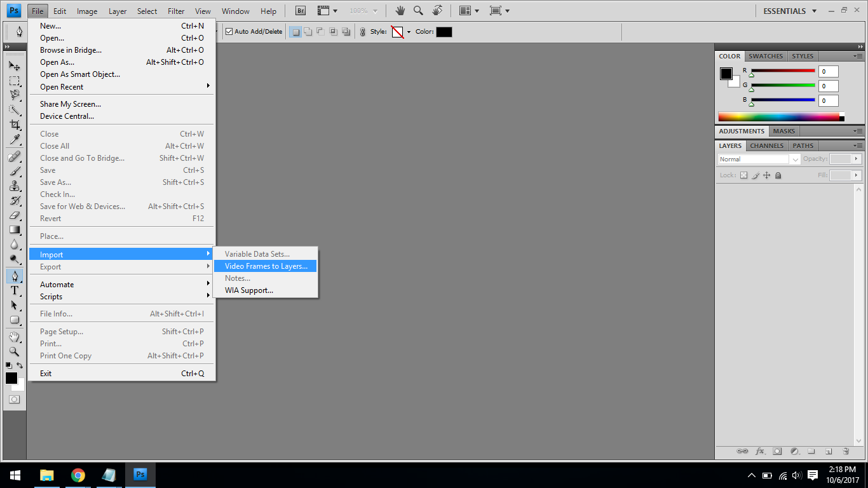The width and height of the screenshot is (868, 488).
Task: Open the Arrange Documents dropdown
Action: [x=470, y=11]
